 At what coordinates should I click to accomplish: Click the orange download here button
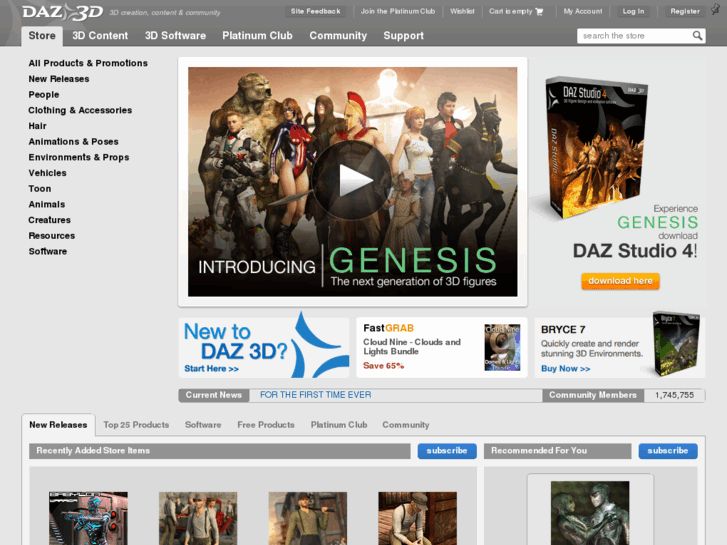(x=620, y=281)
